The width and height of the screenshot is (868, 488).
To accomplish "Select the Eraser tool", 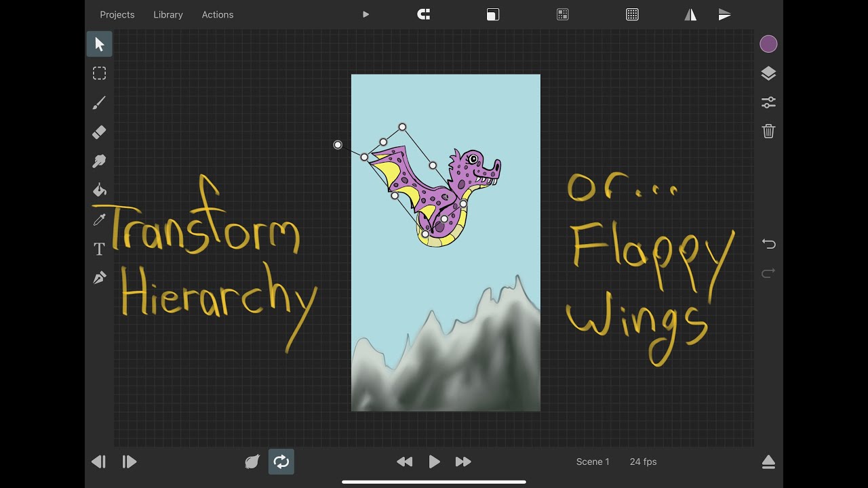I will (x=100, y=131).
